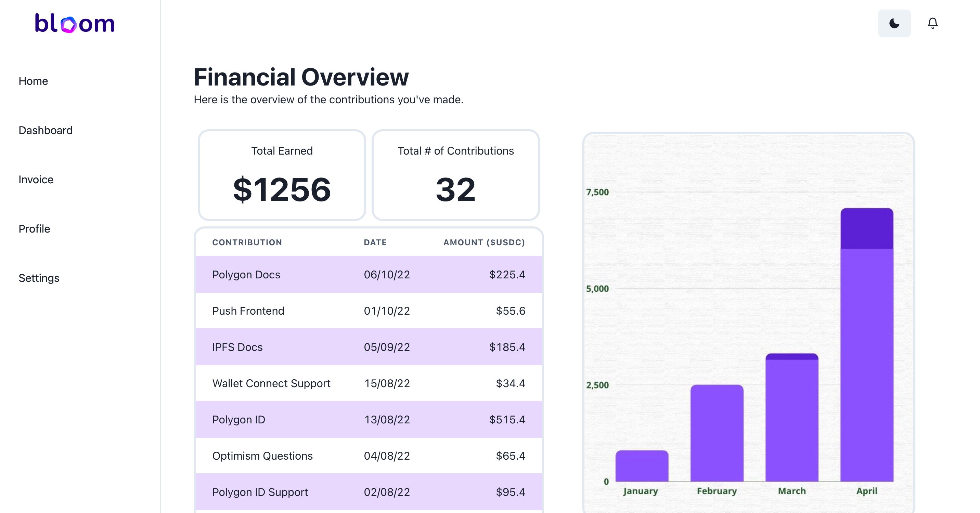Click the Financial Overview heading
This screenshot has height=513, width=980.
pyautogui.click(x=301, y=77)
